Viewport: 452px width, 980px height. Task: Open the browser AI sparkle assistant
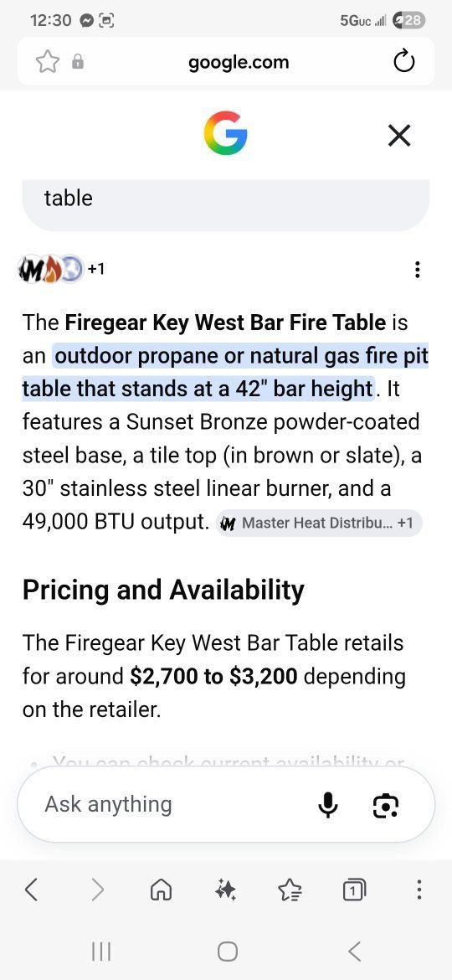pos(225,890)
